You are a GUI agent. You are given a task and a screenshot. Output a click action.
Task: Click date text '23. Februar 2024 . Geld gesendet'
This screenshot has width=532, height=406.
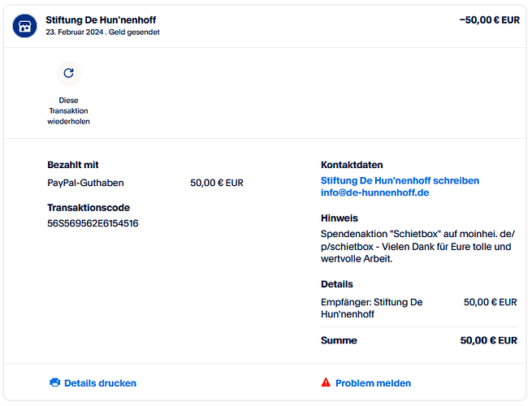point(102,32)
